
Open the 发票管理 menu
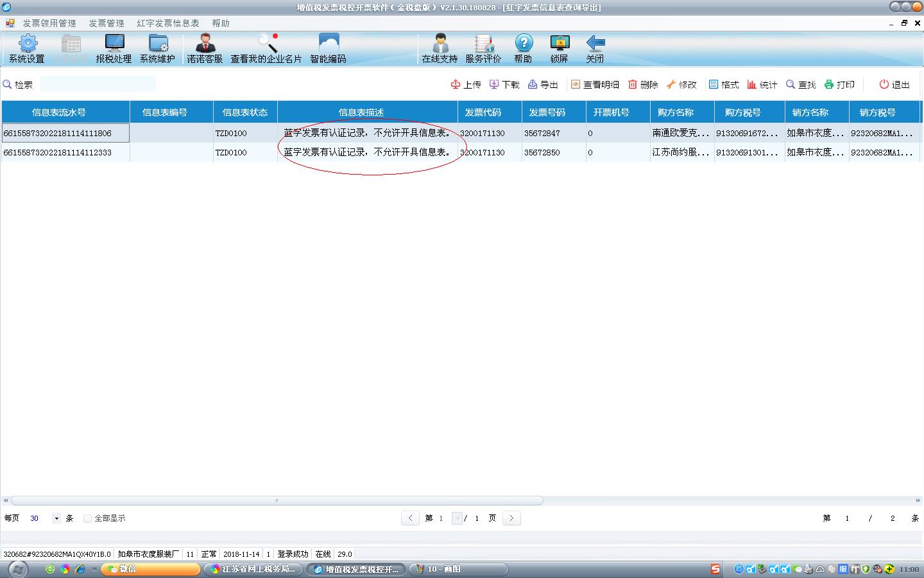pyautogui.click(x=107, y=23)
